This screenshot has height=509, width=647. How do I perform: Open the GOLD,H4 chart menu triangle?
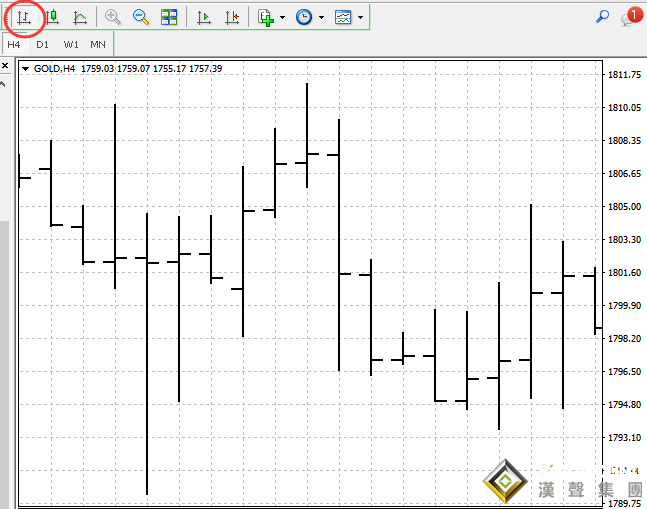[x=25, y=69]
